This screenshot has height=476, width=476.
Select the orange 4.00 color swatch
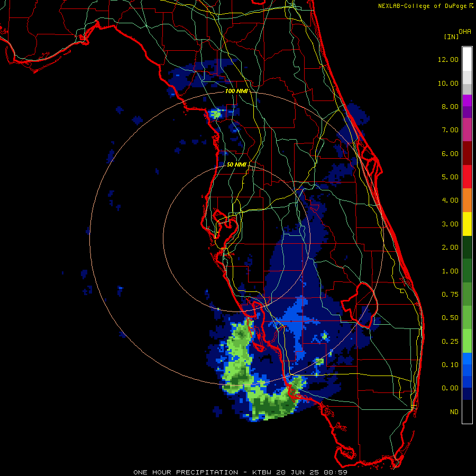tap(467, 200)
